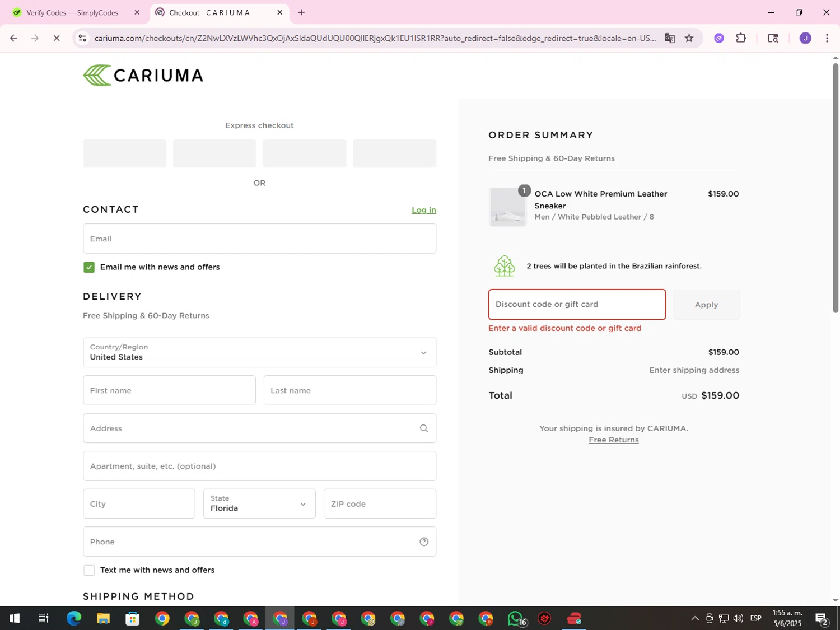Open the notification center icon
The width and height of the screenshot is (840, 630).
click(822, 619)
